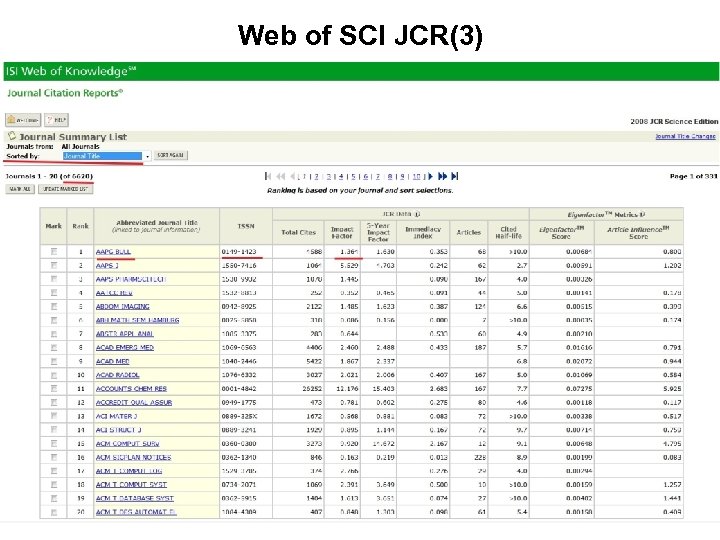
Task: Mark the AAPS J checkbox
Action: [54, 265]
